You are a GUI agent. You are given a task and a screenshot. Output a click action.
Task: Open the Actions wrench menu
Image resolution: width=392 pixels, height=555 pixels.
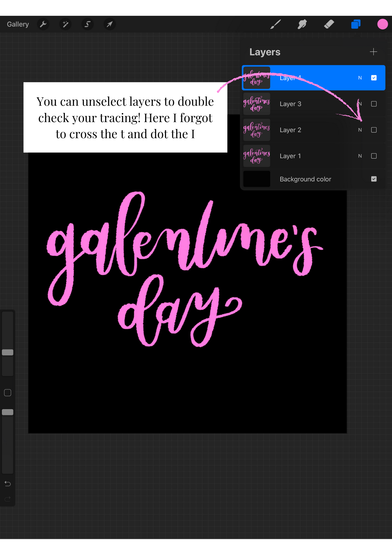[43, 24]
